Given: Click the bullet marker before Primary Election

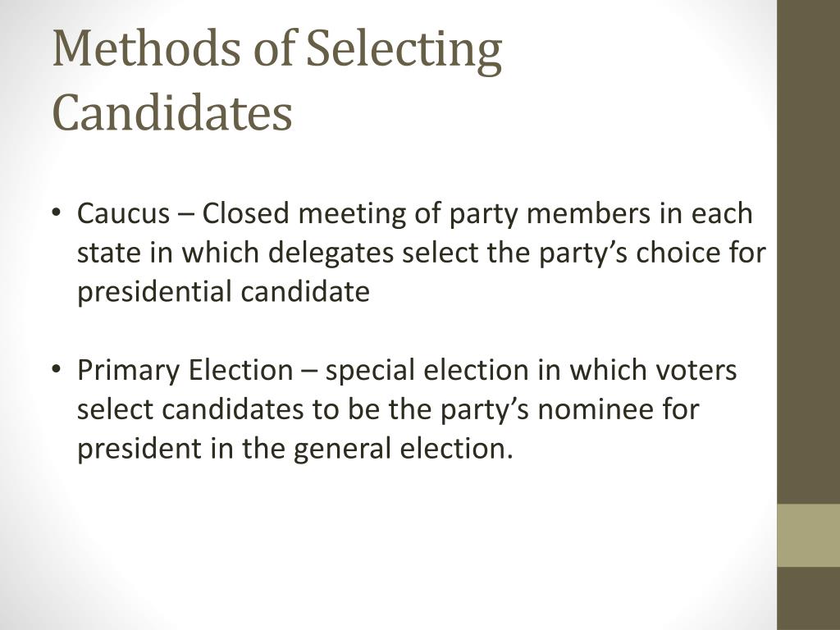Looking at the screenshot, I should coord(57,370).
